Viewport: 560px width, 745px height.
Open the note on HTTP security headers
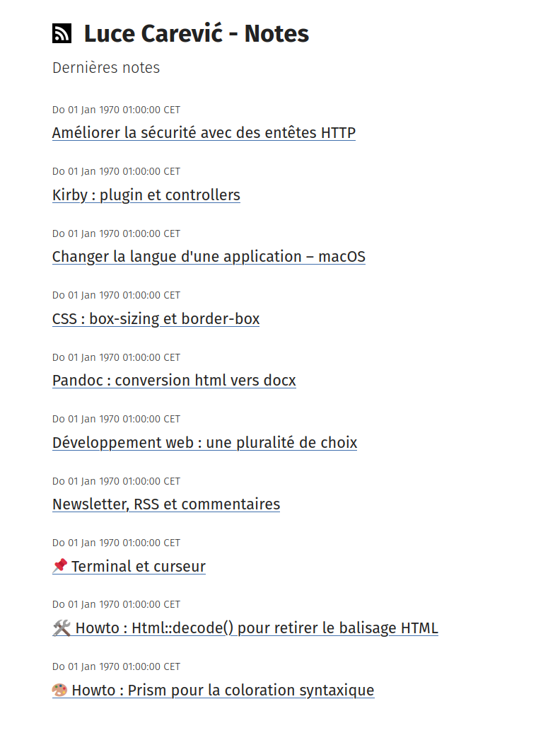(204, 133)
